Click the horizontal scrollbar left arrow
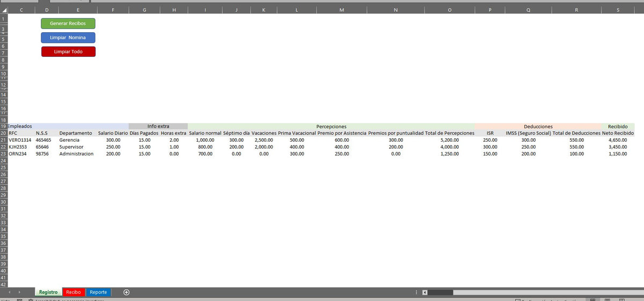Viewport: 644px width, 301px height. click(425, 292)
